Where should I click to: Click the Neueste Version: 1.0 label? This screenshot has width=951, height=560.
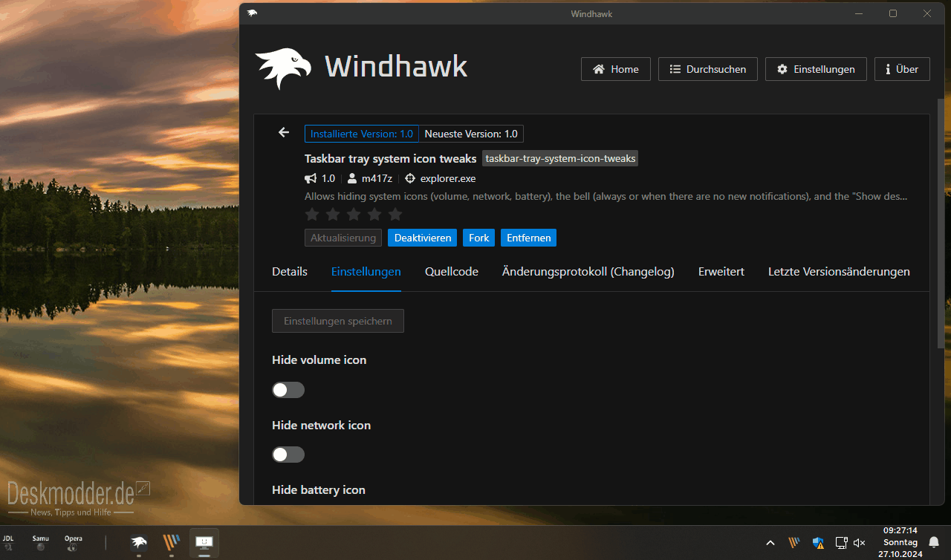click(471, 134)
